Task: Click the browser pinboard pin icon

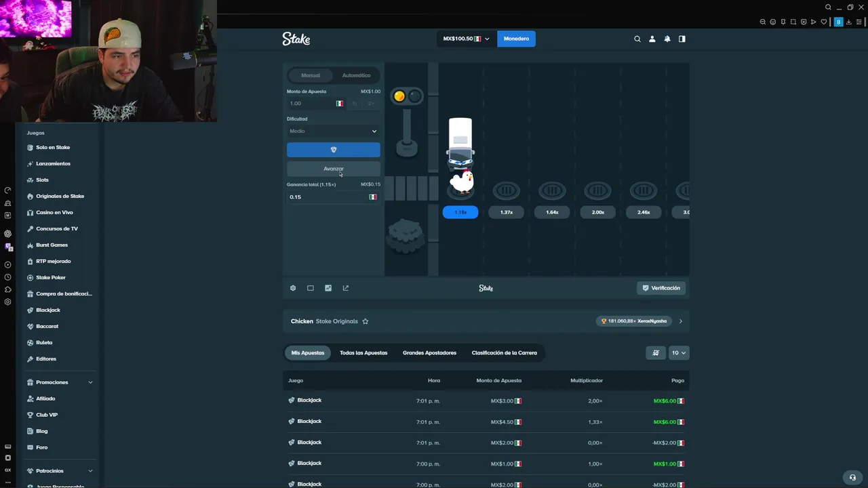Action: tap(783, 22)
